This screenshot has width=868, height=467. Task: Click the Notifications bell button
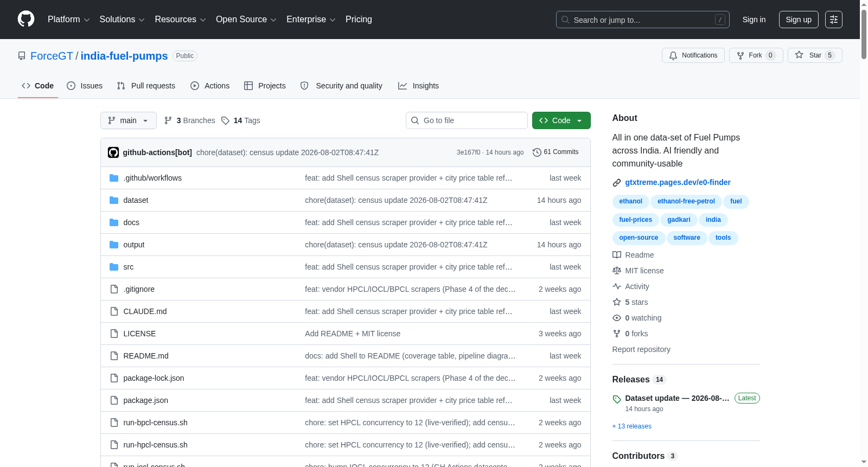tap(693, 55)
